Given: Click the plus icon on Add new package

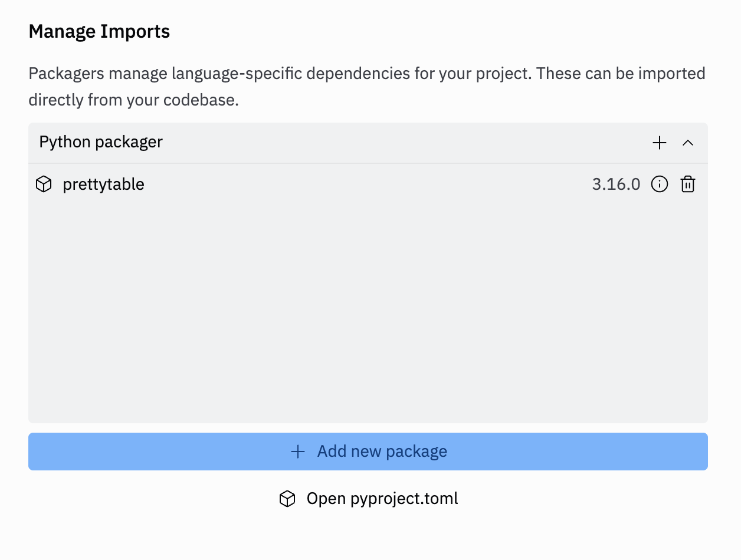Looking at the screenshot, I should click(x=298, y=452).
